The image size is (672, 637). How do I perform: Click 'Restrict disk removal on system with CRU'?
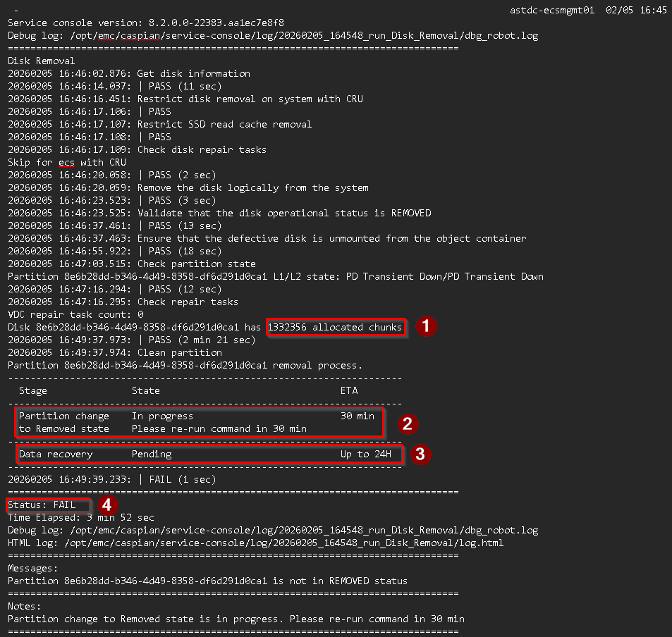tap(250, 99)
